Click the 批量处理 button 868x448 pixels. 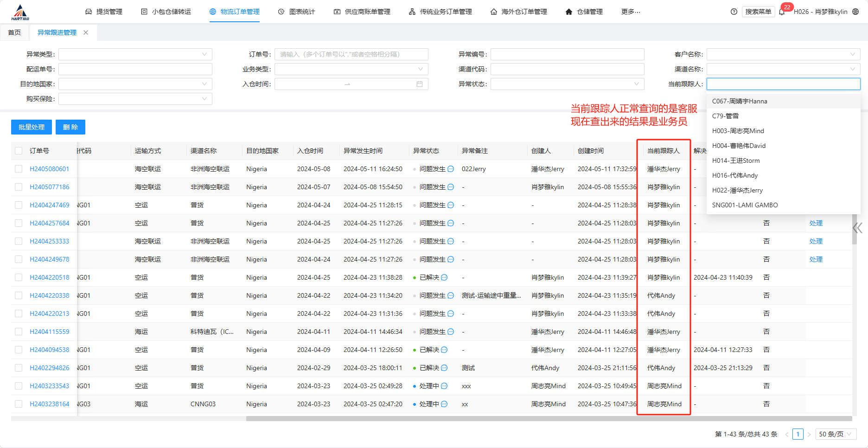click(x=31, y=127)
